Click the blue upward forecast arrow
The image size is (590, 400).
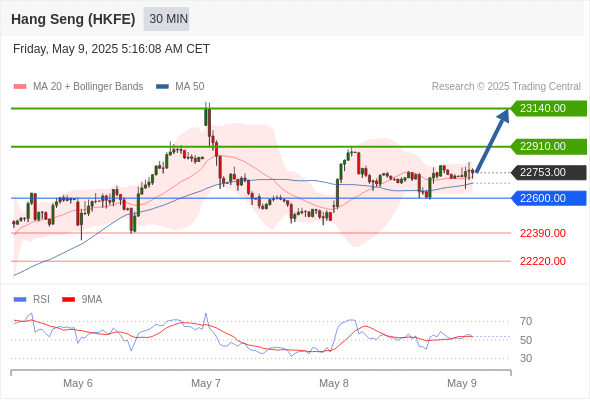493,141
